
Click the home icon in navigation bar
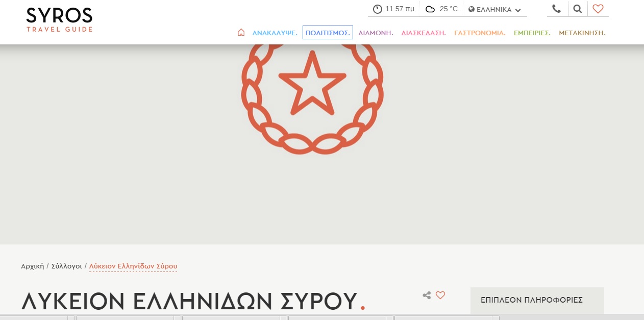241,33
